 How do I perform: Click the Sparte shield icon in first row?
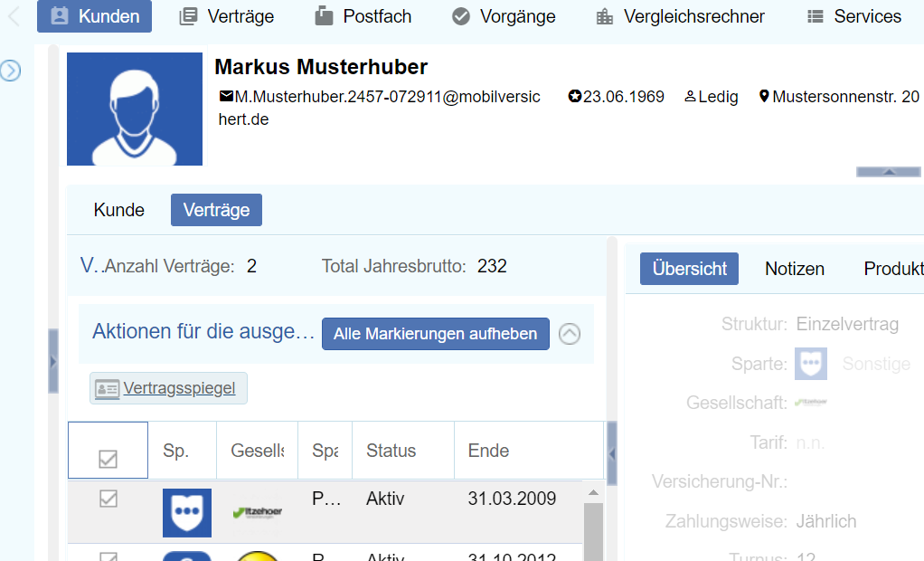(x=187, y=513)
